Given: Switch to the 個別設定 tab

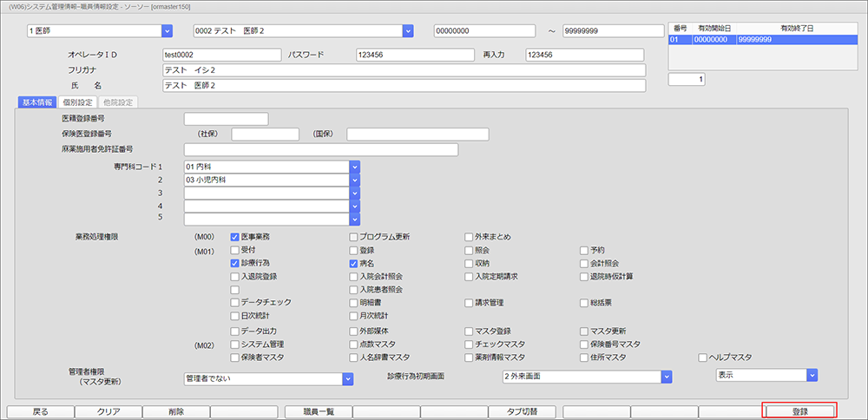Looking at the screenshot, I should point(77,102).
